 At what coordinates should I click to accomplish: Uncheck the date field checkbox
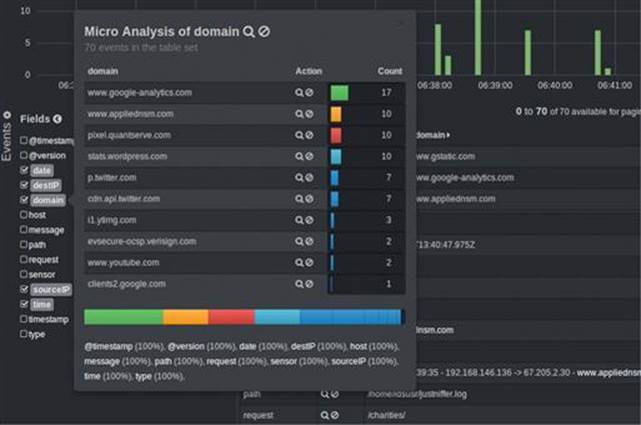pyautogui.click(x=24, y=170)
